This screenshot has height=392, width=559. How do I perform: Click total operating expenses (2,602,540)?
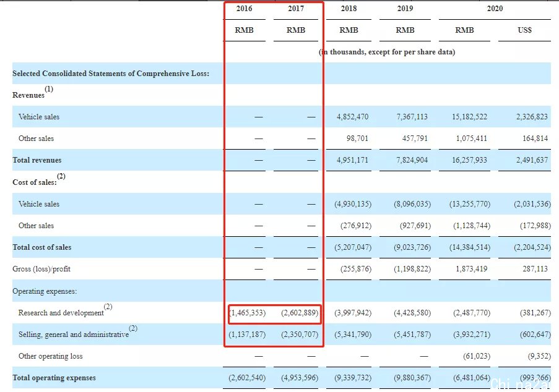(x=247, y=378)
